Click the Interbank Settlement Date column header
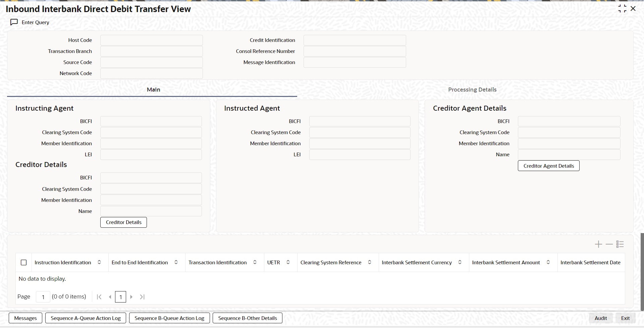Image resolution: width=644 pixels, height=328 pixels. click(x=590, y=263)
